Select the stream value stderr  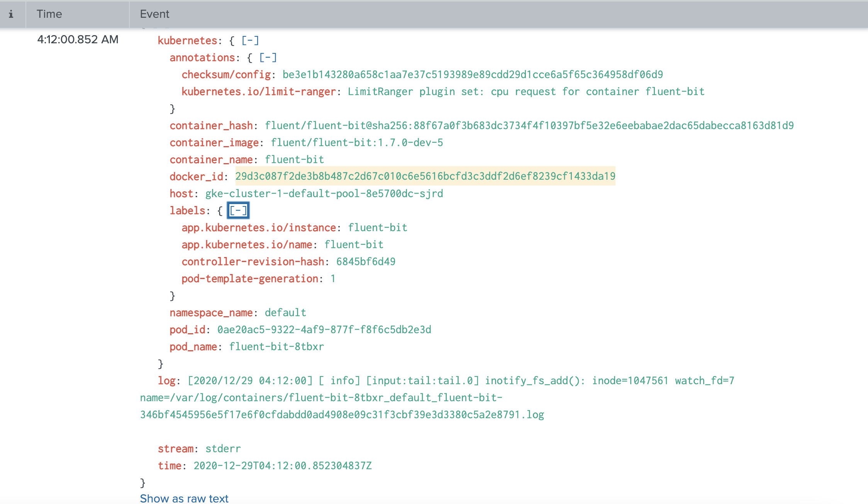pyautogui.click(x=222, y=448)
